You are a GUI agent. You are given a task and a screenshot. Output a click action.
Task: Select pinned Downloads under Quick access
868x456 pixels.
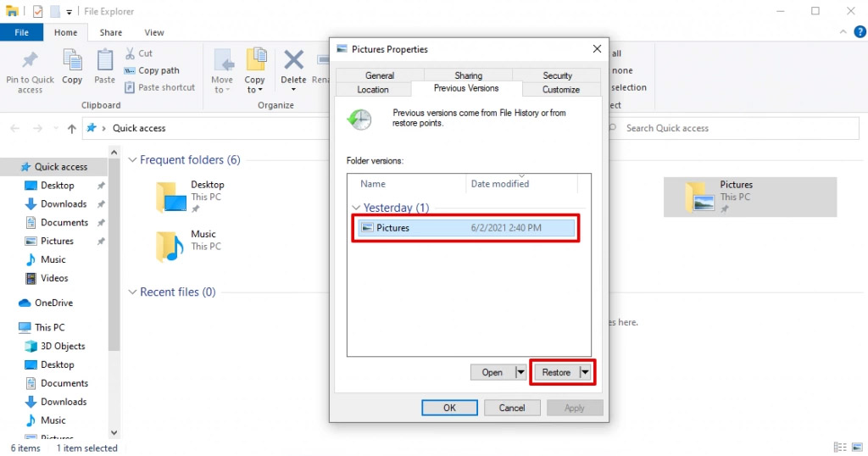click(x=63, y=203)
